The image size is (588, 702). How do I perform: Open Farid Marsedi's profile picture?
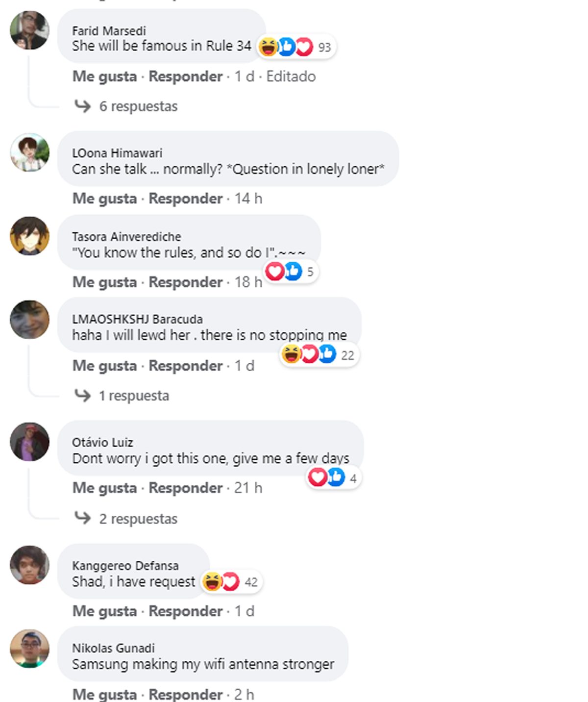click(30, 30)
